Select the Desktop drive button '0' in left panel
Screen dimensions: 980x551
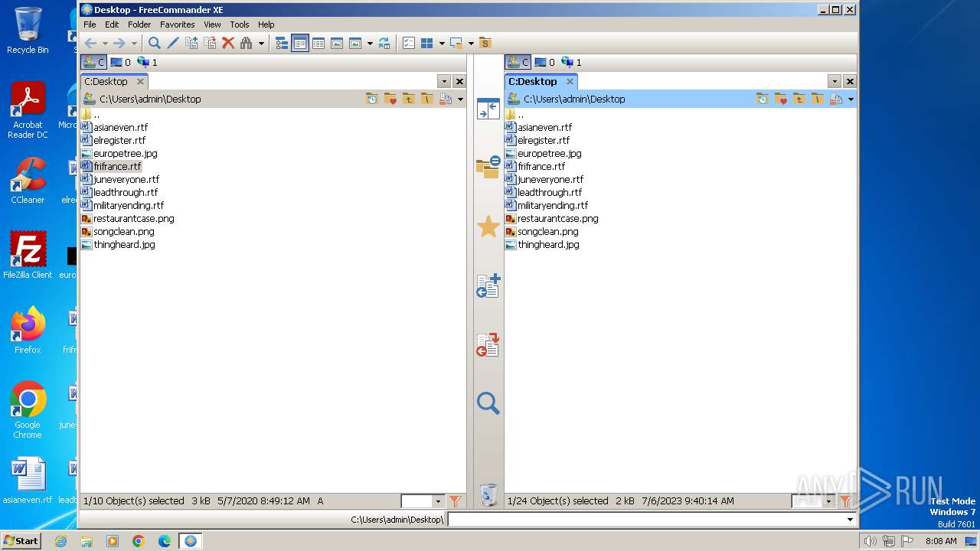pos(121,62)
